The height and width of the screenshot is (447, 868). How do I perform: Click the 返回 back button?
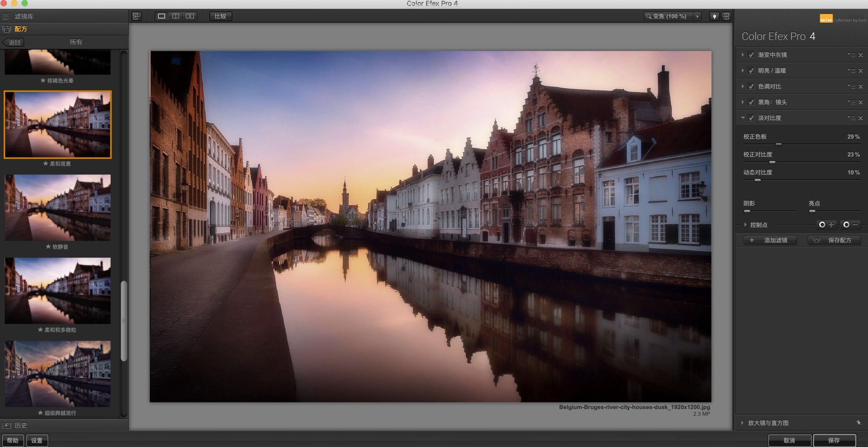14,42
